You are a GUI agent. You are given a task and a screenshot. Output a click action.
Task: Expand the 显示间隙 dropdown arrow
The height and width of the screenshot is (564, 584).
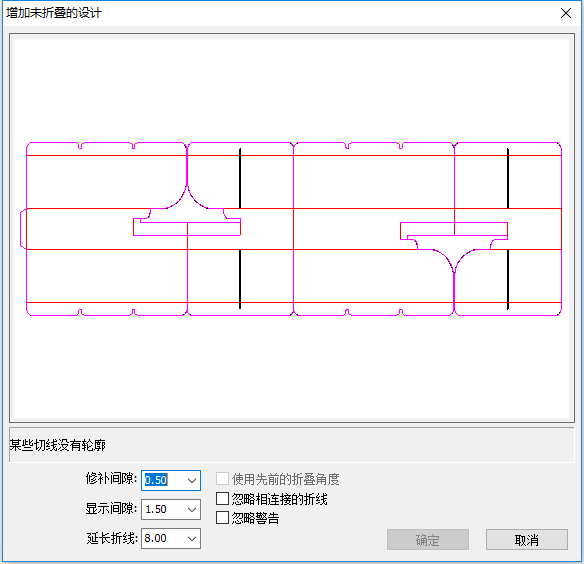coord(192,509)
